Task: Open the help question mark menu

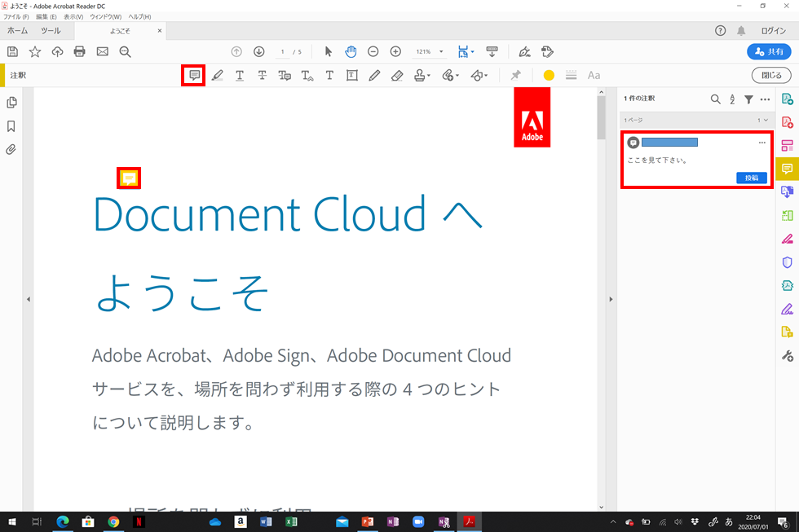Action: 720,30
